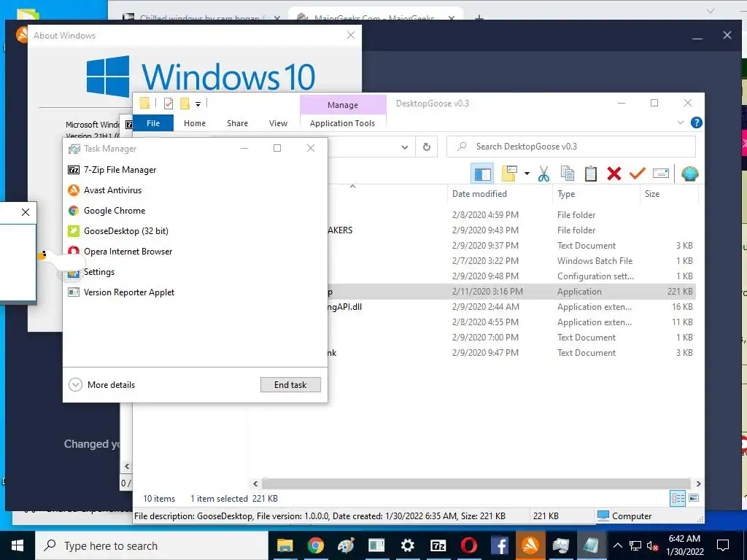Switch to the Home ribbon tab
747x560 pixels.
194,123
